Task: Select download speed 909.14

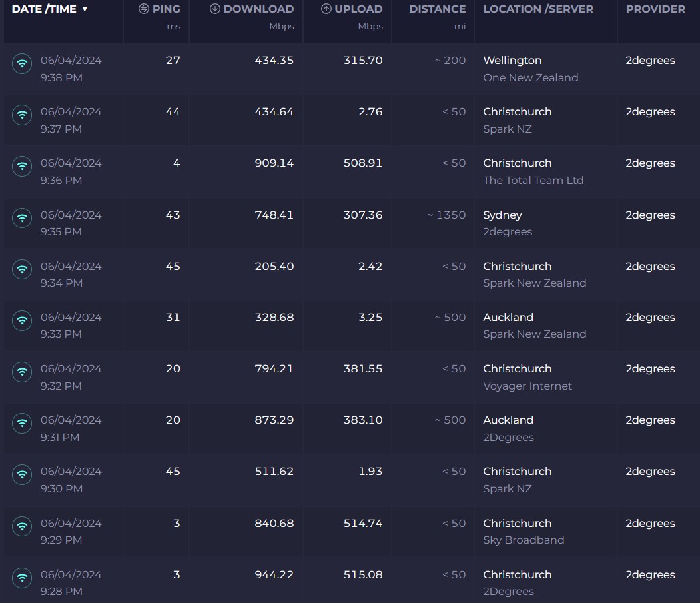Action: pos(274,163)
